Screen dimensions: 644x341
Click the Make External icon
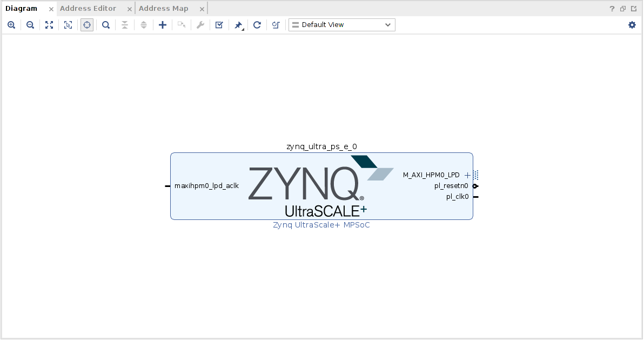182,25
